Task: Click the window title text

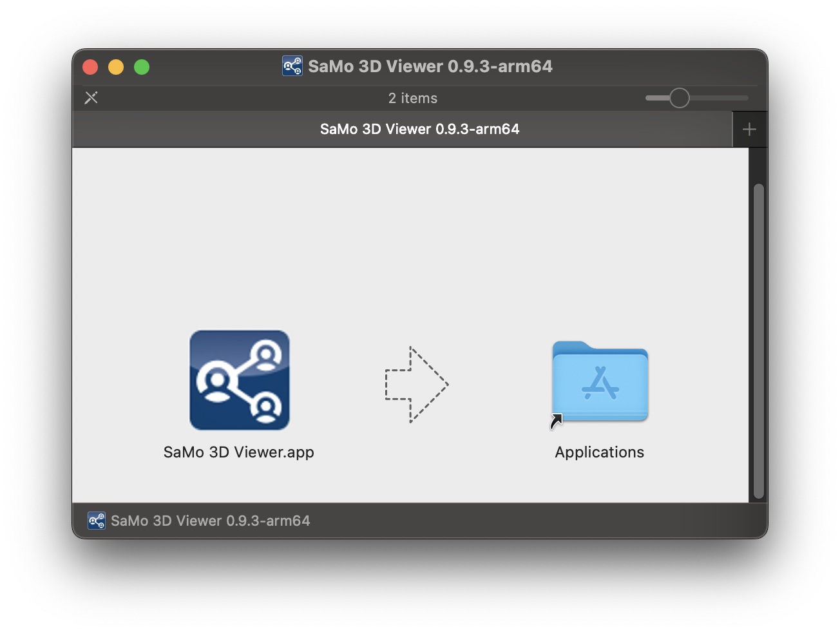Action: tap(430, 66)
